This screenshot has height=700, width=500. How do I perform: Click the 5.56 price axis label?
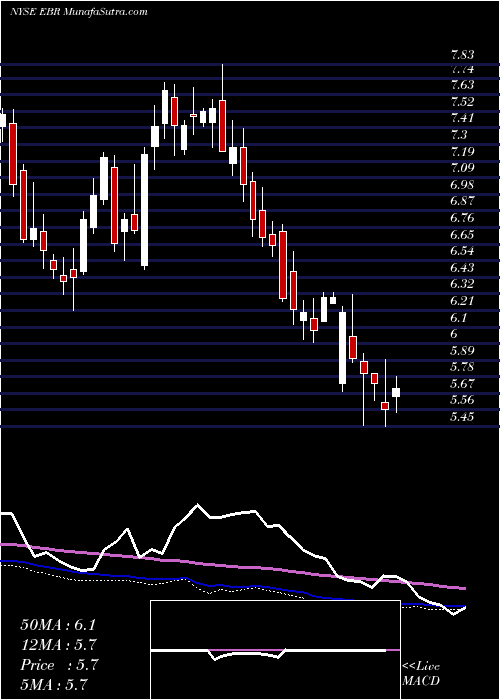[462, 400]
